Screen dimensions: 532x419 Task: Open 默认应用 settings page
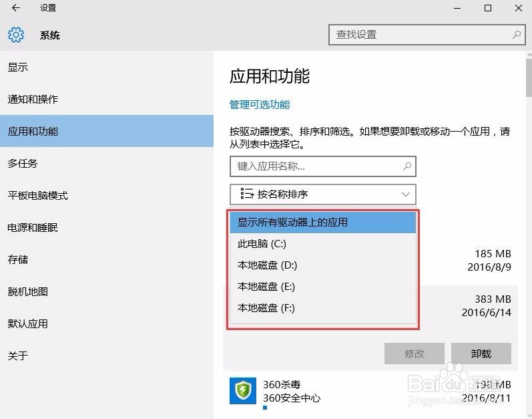[x=107, y=323]
